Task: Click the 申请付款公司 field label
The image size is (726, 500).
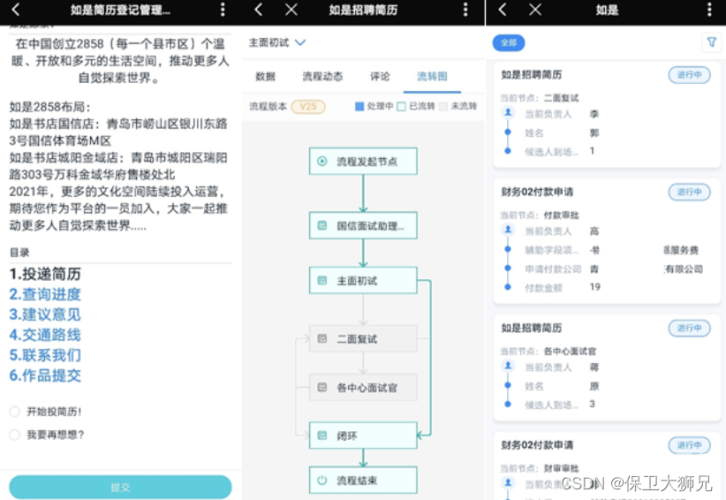Action: click(x=553, y=269)
